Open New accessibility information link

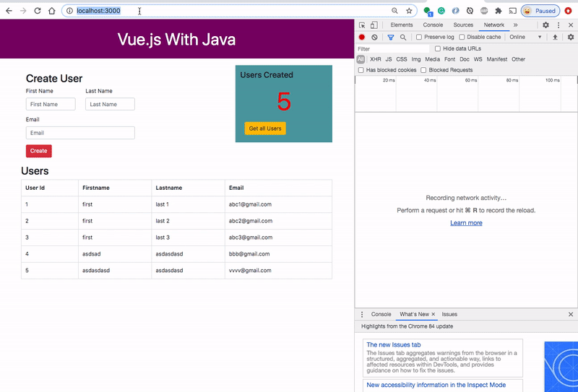436,385
